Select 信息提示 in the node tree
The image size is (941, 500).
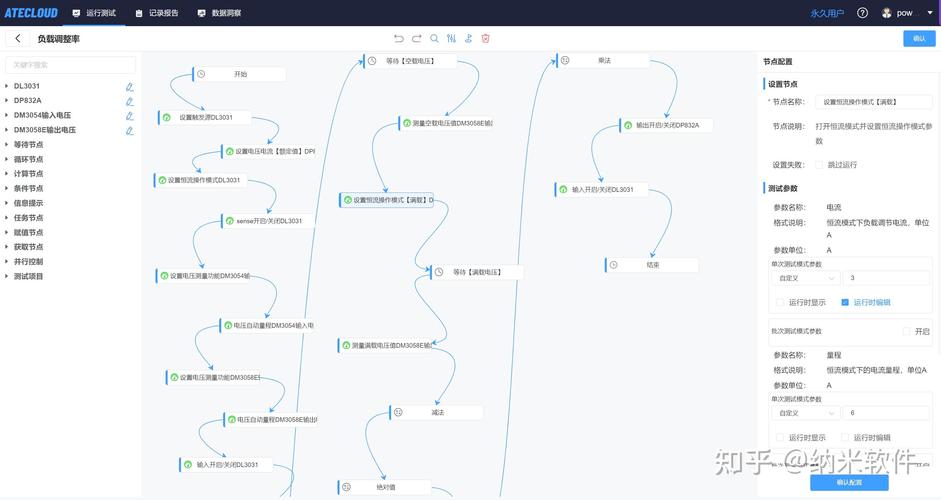coord(28,203)
